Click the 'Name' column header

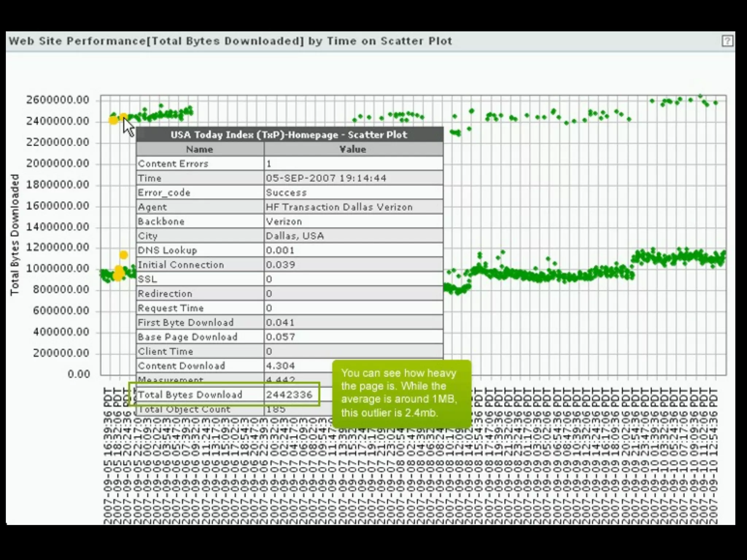click(x=200, y=149)
